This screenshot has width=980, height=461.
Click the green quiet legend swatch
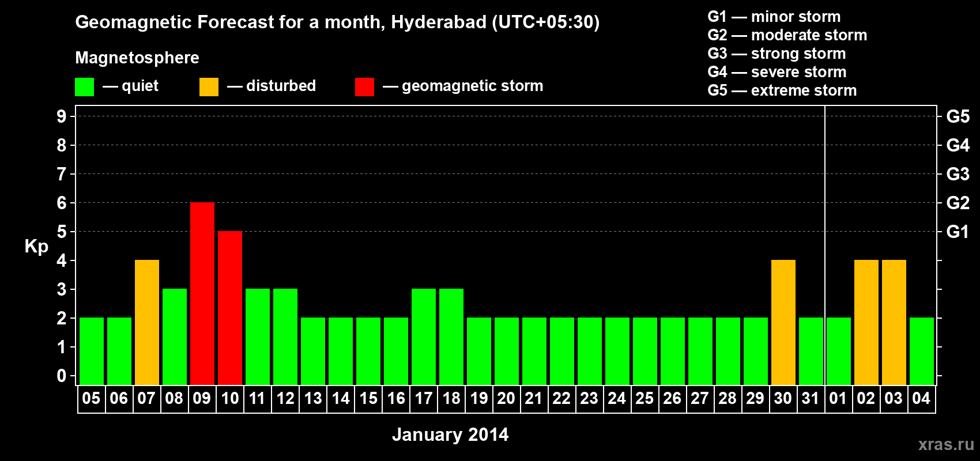(84, 87)
